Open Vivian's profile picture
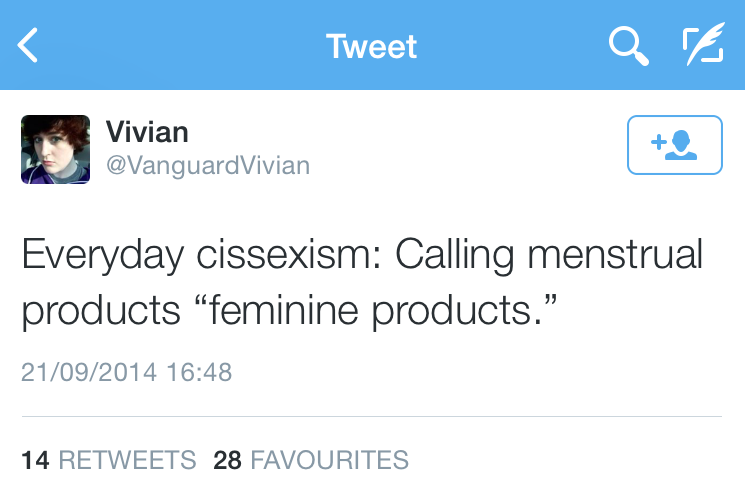This screenshot has height=503, width=745. pyautogui.click(x=55, y=149)
